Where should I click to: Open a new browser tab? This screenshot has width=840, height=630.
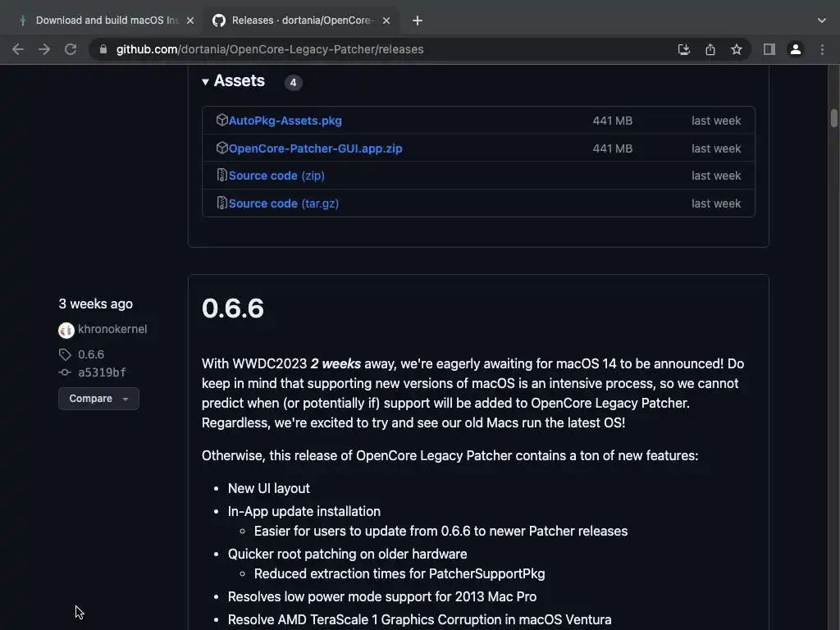click(418, 21)
